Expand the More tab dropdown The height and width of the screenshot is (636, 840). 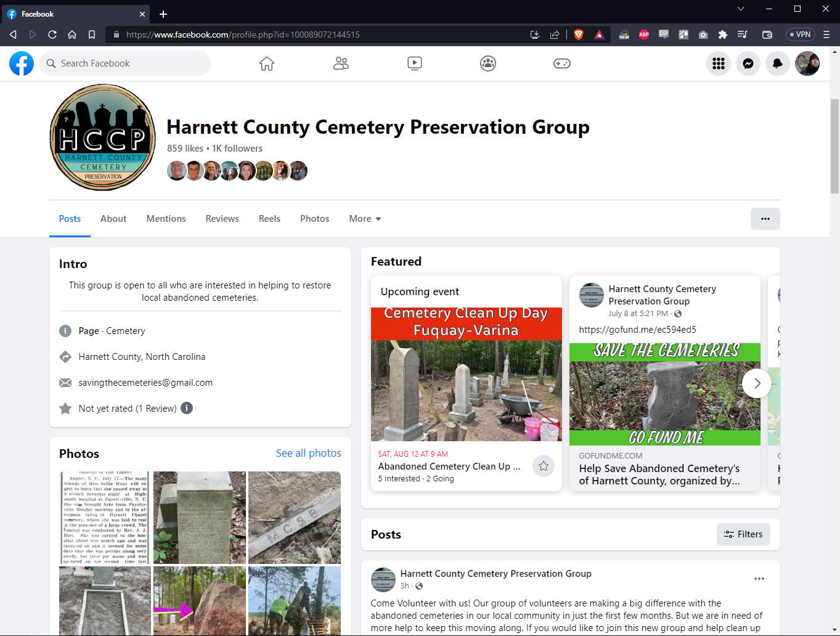[x=365, y=219]
